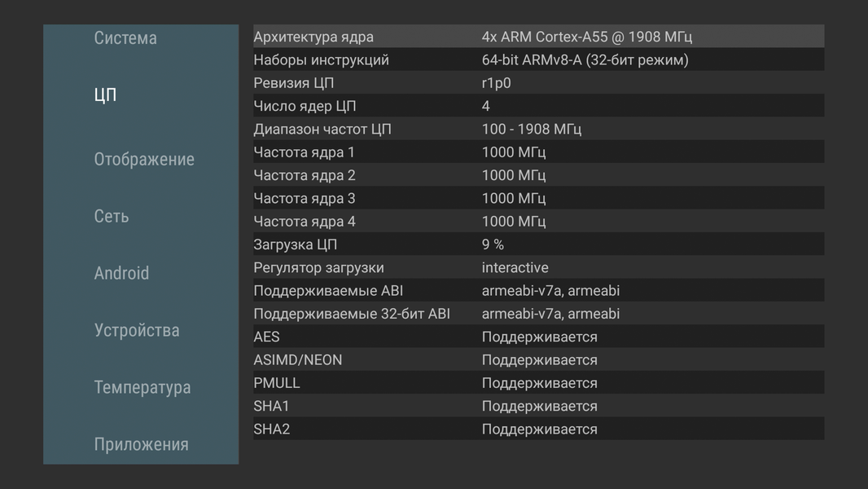Select the Архитектура ядра row
This screenshot has width=868, height=489.
click(x=538, y=37)
